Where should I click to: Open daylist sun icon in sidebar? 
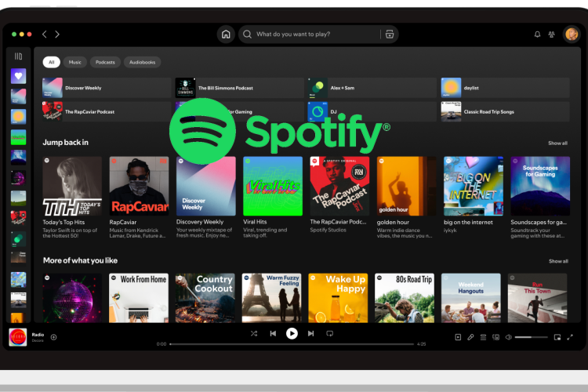click(x=18, y=117)
